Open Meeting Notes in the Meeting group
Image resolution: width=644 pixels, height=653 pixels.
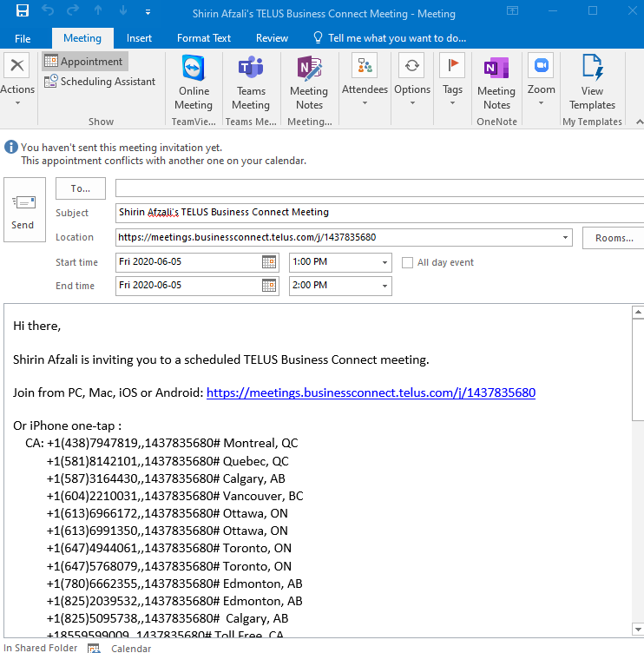(309, 82)
